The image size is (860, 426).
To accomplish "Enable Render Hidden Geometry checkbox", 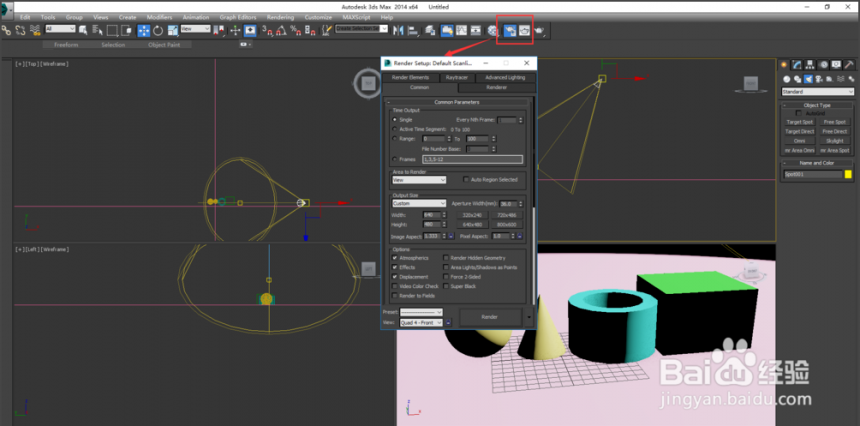I will 446,258.
